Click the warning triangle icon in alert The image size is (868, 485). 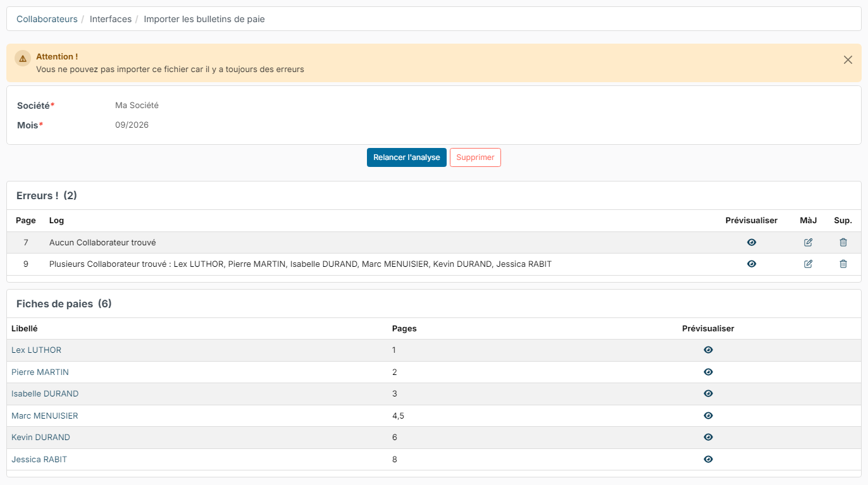[23, 58]
